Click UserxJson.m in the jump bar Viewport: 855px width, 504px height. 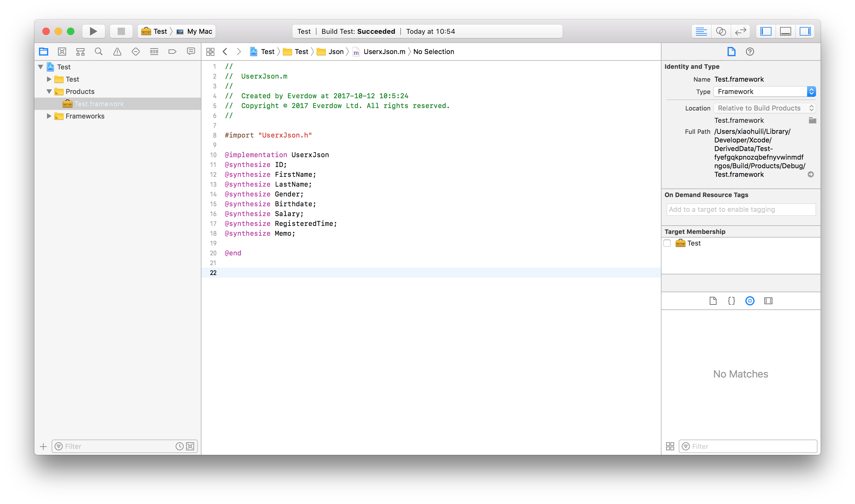coord(379,52)
